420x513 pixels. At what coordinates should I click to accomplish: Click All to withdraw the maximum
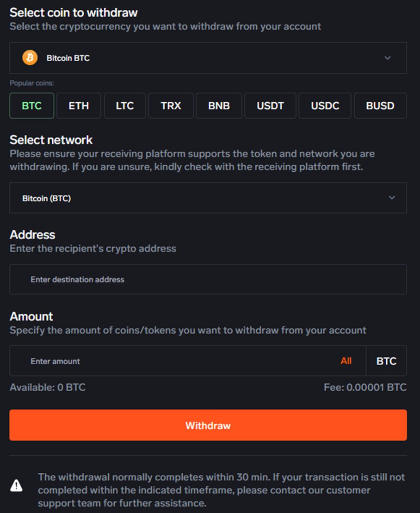click(346, 361)
